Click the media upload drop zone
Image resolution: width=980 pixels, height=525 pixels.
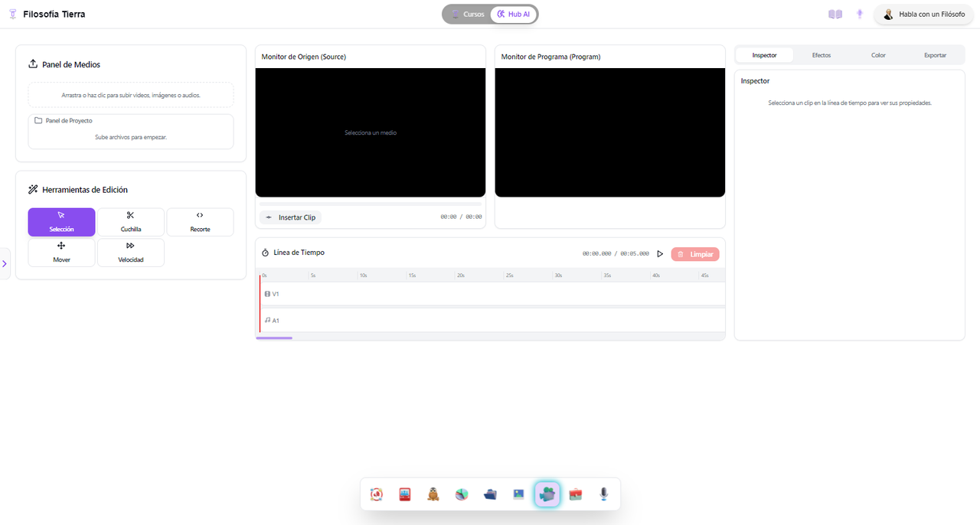point(131,95)
